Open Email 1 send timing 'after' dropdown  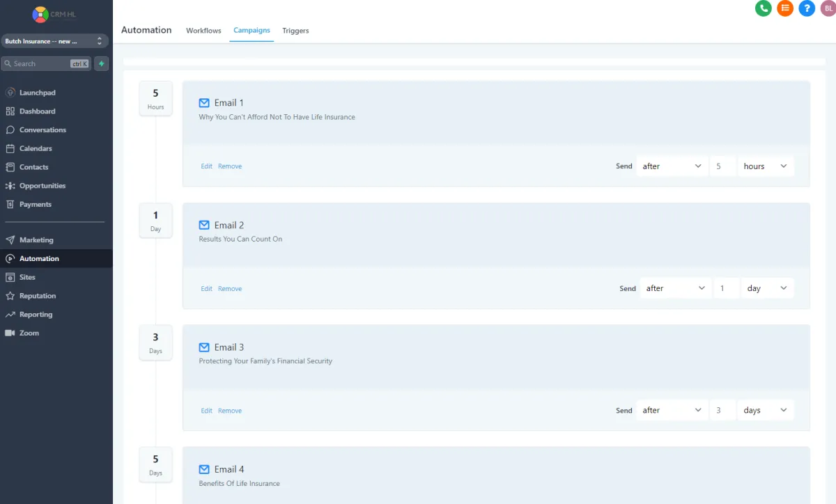[x=672, y=166]
